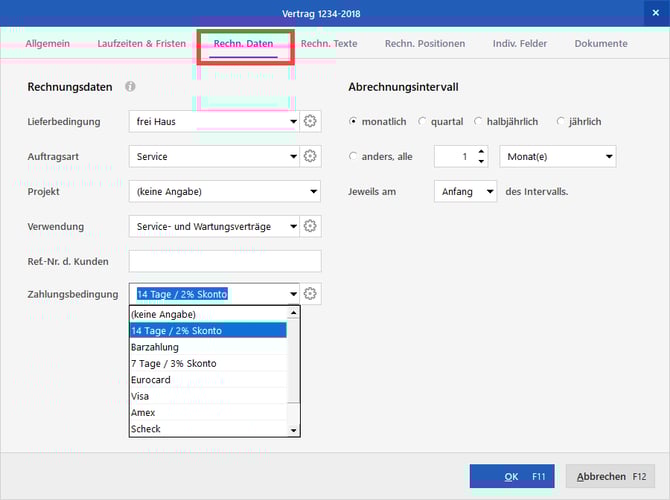Click the info icon next to Rechnungsdaten

tap(131, 88)
